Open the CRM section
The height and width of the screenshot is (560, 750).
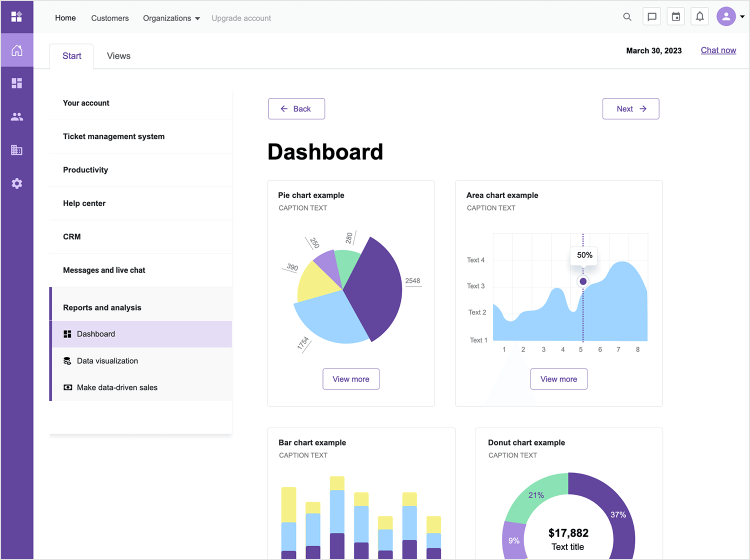pyautogui.click(x=141, y=237)
